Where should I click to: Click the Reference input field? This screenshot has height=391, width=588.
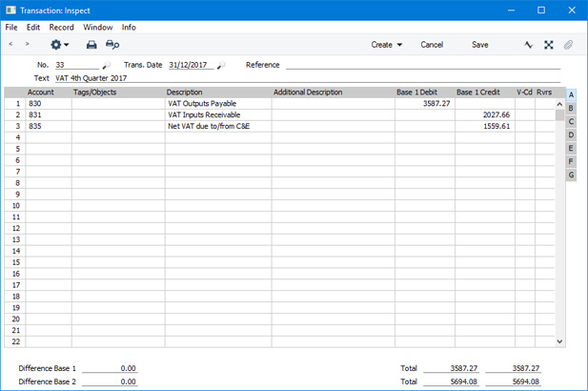coord(423,65)
